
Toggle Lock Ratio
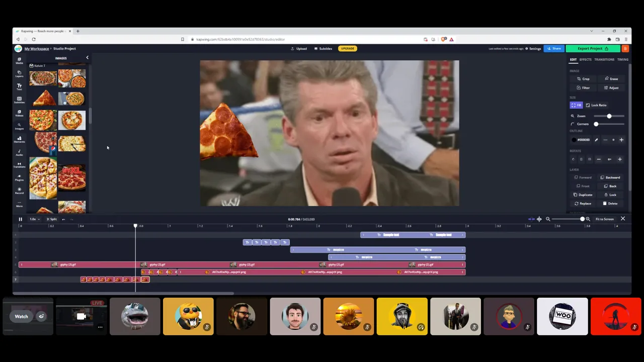point(596,105)
